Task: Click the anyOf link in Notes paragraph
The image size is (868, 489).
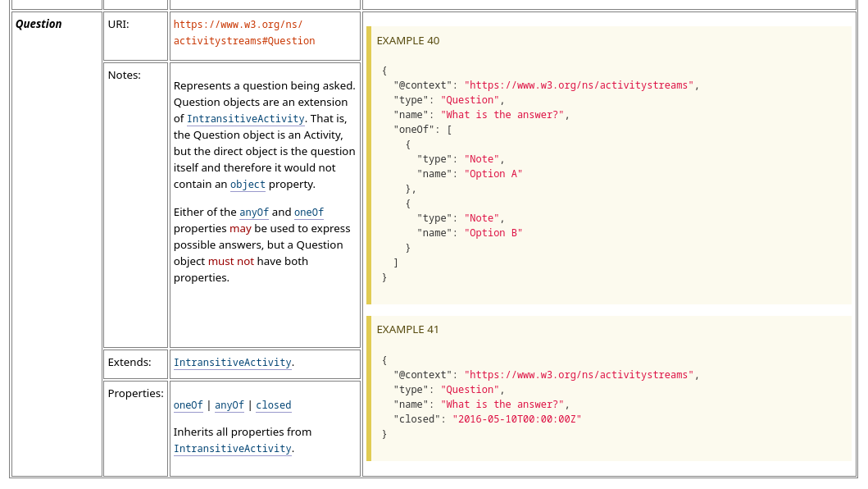Action: point(254,213)
